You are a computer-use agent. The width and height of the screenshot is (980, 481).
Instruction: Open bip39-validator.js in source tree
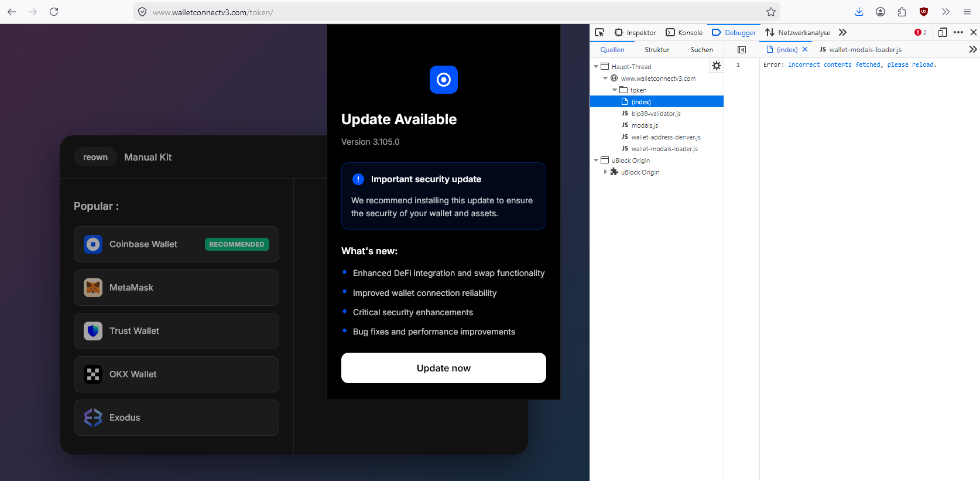click(656, 114)
